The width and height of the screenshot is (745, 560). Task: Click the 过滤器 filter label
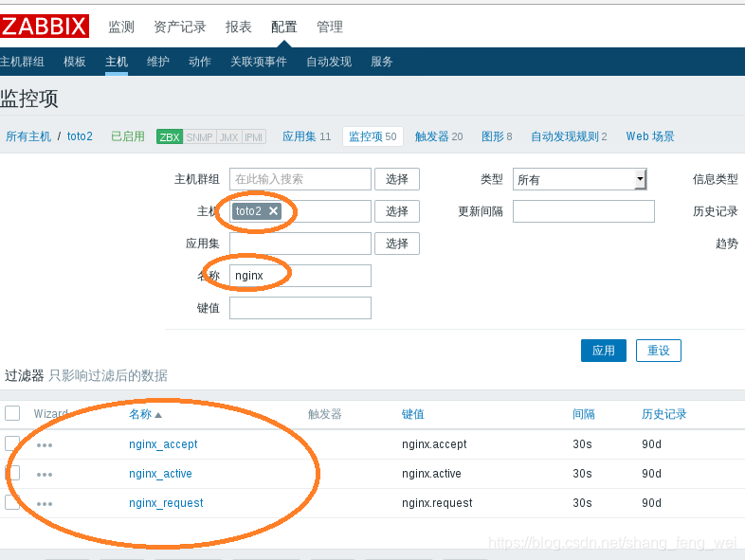[25, 376]
